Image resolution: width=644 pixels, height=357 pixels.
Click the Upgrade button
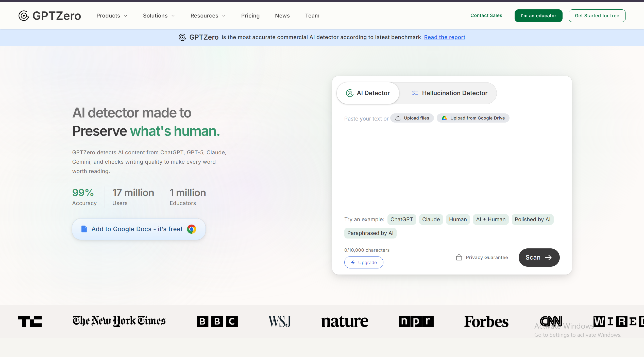point(364,262)
